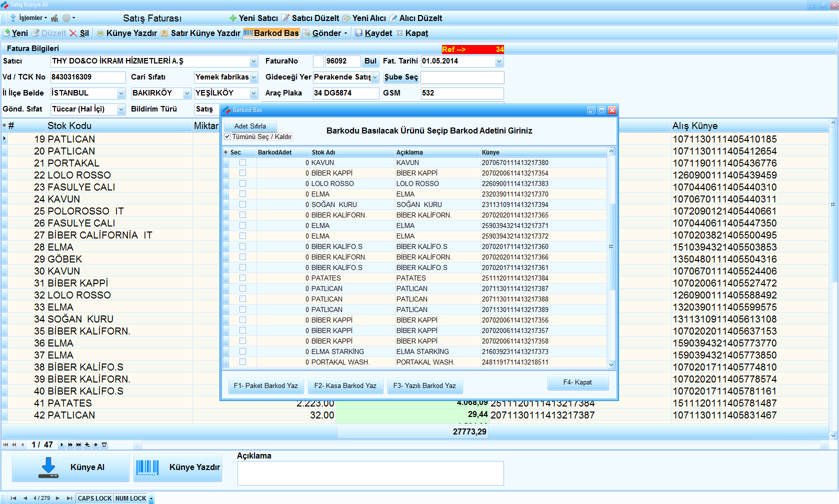
Task: Click F4- Kapat button
Action: [577, 382]
